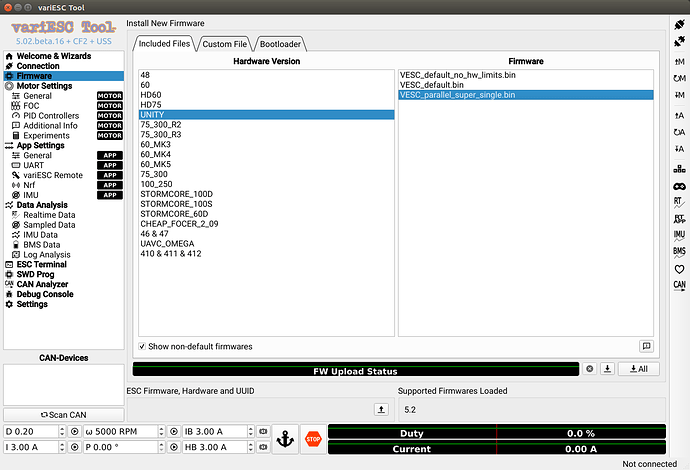Run ω 5000 RPM play button

174,431
